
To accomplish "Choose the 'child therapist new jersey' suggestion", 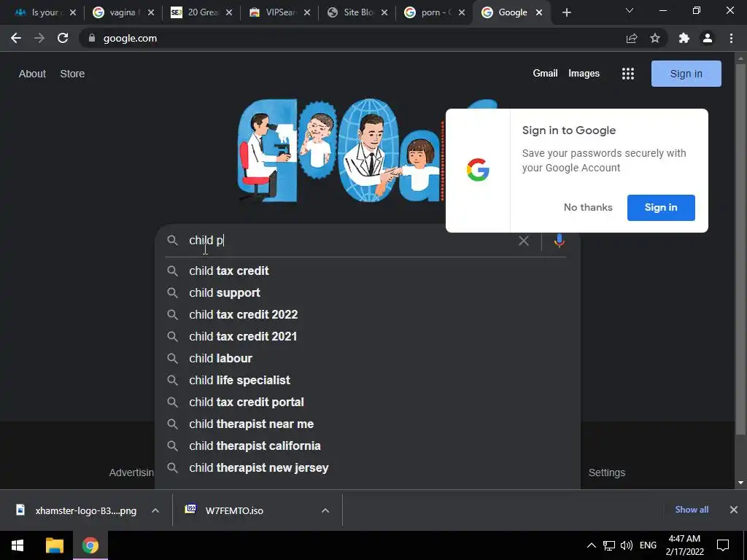I will click(368, 467).
